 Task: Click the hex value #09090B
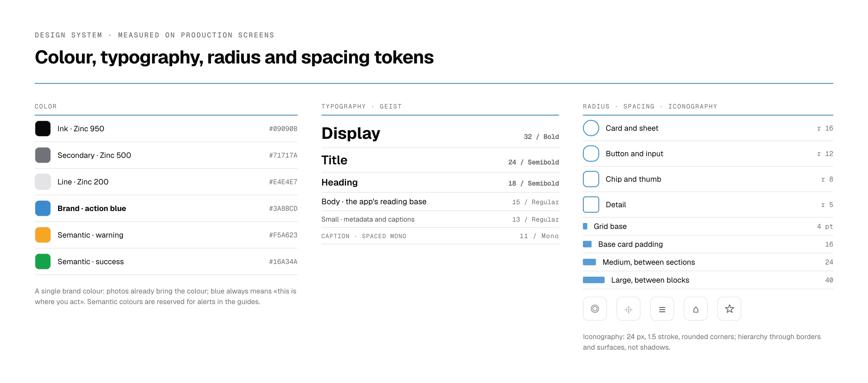pos(283,129)
